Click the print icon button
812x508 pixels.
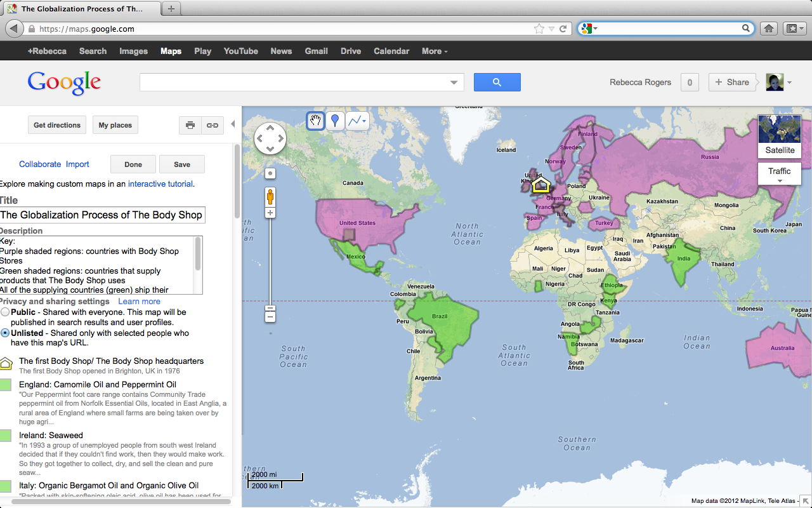[x=190, y=125]
